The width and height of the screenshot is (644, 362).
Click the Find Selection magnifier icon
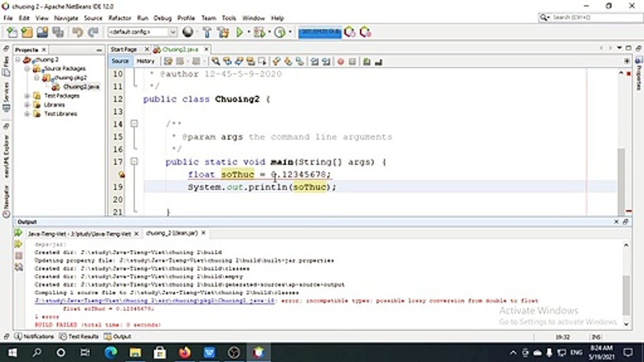click(215, 61)
